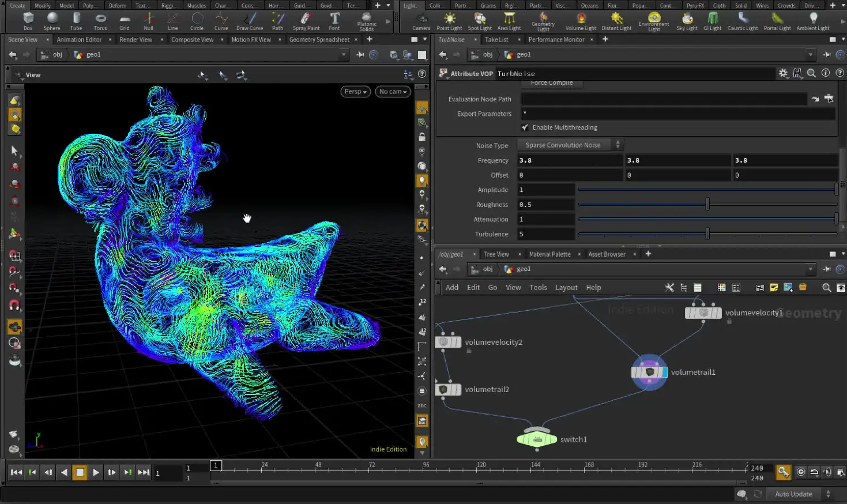Create a sticky note in the network editor
Viewport: 847px width, 504px height.
(774, 287)
